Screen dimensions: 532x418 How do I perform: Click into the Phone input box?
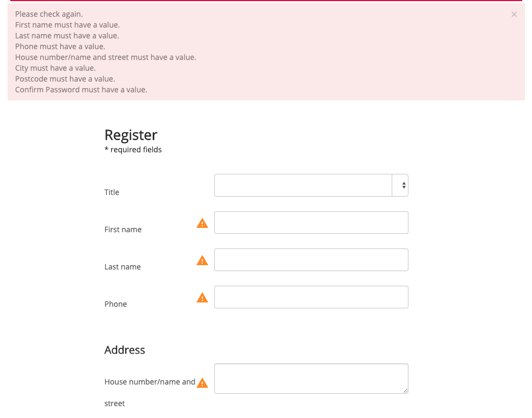311,298
